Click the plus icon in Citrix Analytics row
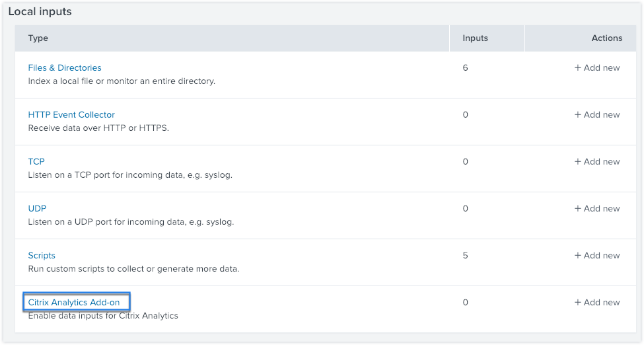This screenshot has height=345, width=644. 578,302
